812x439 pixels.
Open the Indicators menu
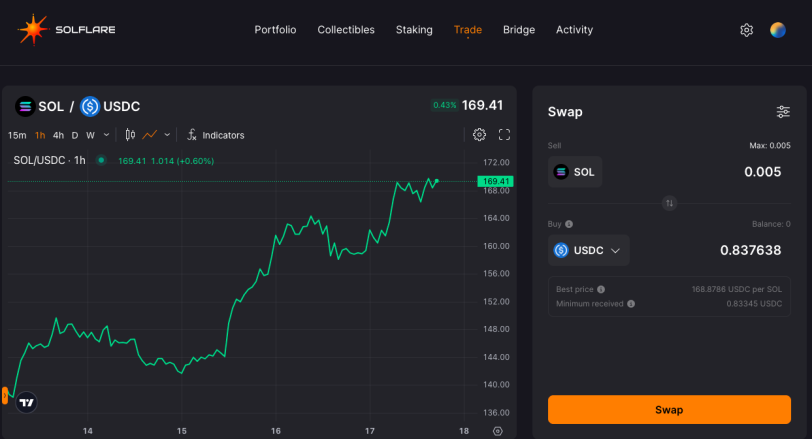tap(215, 135)
